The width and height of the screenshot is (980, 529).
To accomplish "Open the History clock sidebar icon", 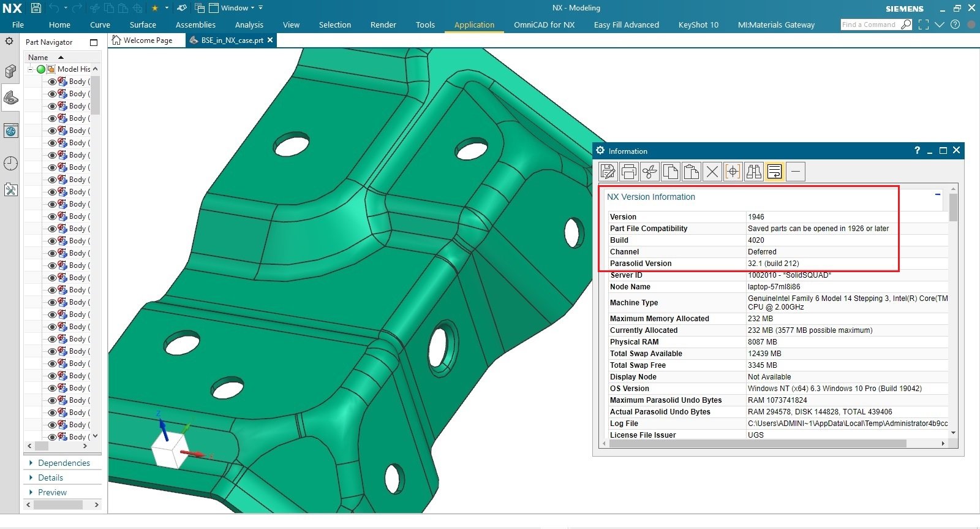I will coord(10,163).
